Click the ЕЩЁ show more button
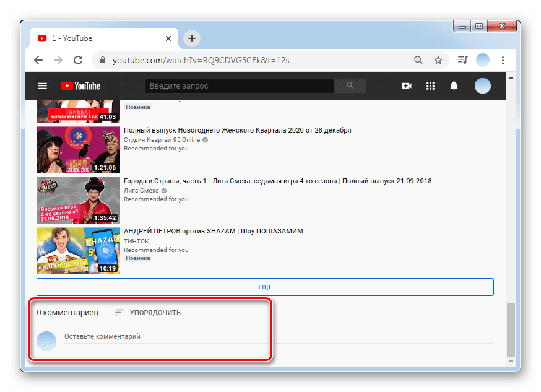Viewport: 541px width, 392px height. tap(265, 287)
